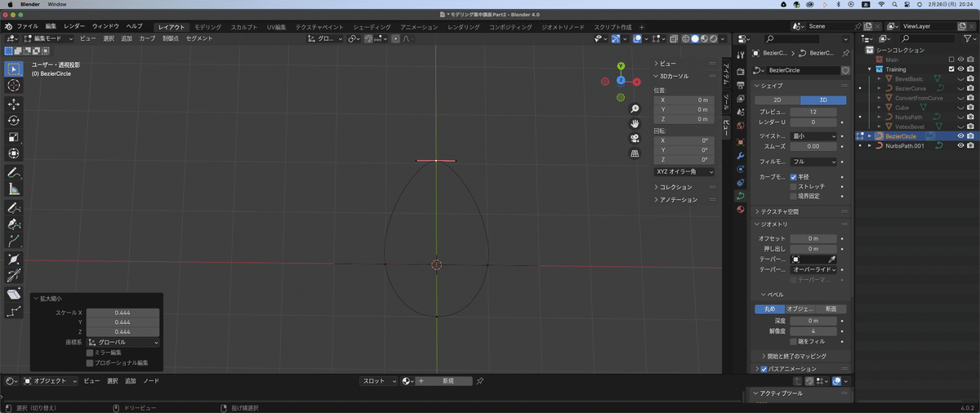980x413 pixels.
Task: Activate the 3D Cursor tool
Action: 14,86
